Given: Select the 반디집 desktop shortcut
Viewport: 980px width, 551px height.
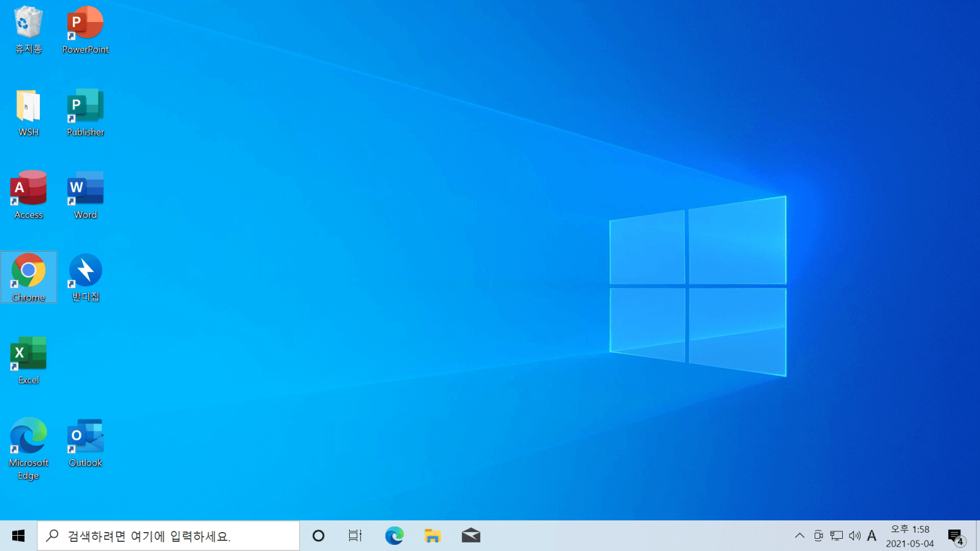Looking at the screenshot, I should pyautogui.click(x=86, y=277).
